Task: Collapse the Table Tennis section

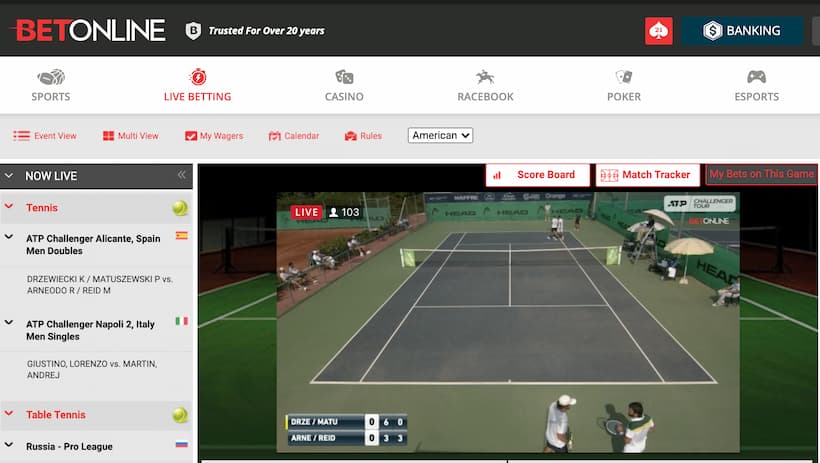Action: (9, 413)
